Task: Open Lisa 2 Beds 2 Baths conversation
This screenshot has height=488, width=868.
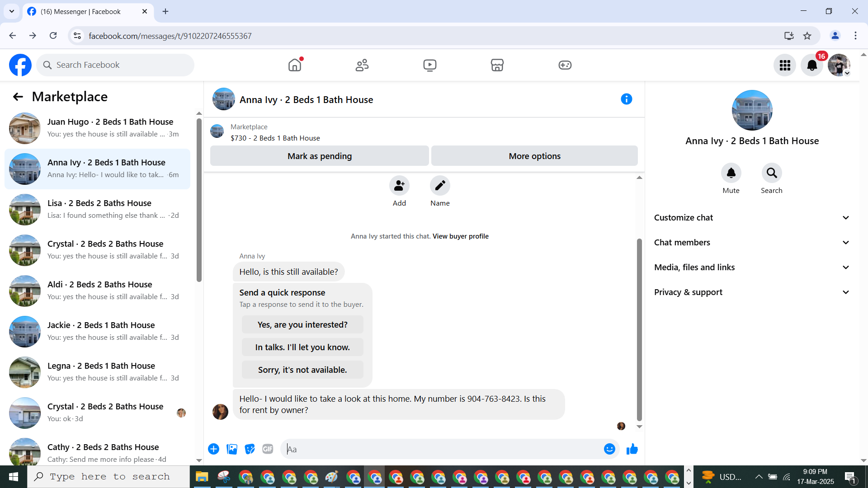Action: point(97,210)
